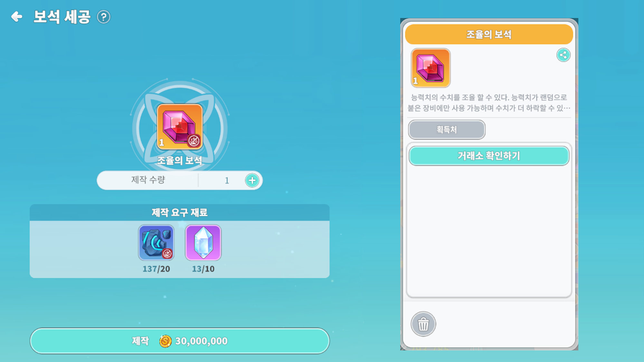
Task: Select the blue ore material icon
Action: point(156,243)
